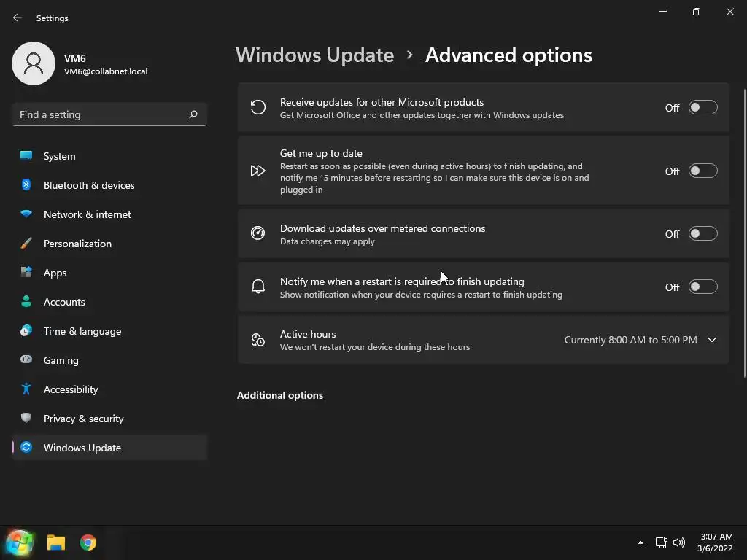Viewport: 747px width, 560px height.
Task: Click the Time & language globe clock icon
Action: pos(26,330)
